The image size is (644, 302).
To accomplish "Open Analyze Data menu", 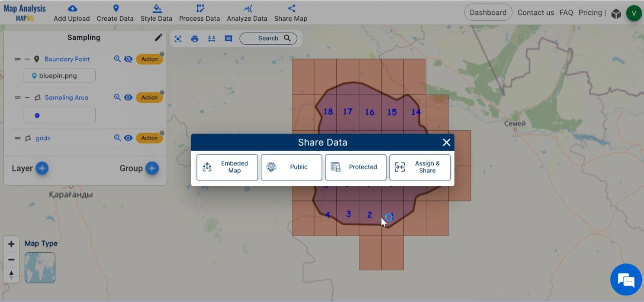I will (247, 13).
